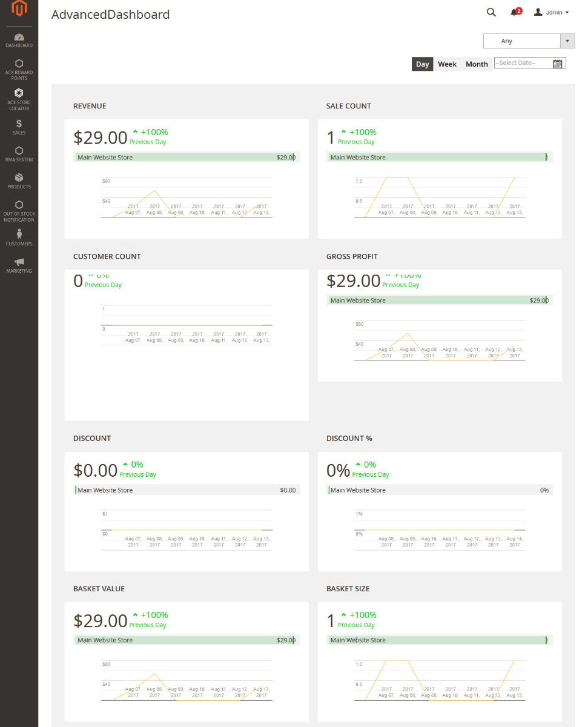Click Previous Day under Basket Value total
Image resolution: width=588 pixels, height=727 pixels.
(148, 625)
